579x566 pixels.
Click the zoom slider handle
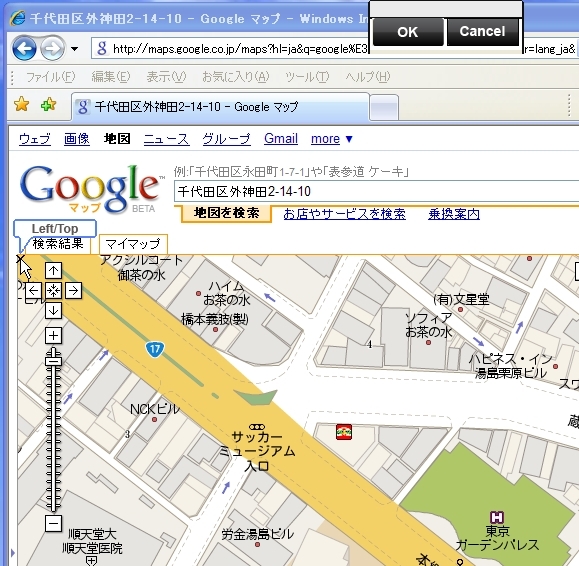click(x=53, y=361)
